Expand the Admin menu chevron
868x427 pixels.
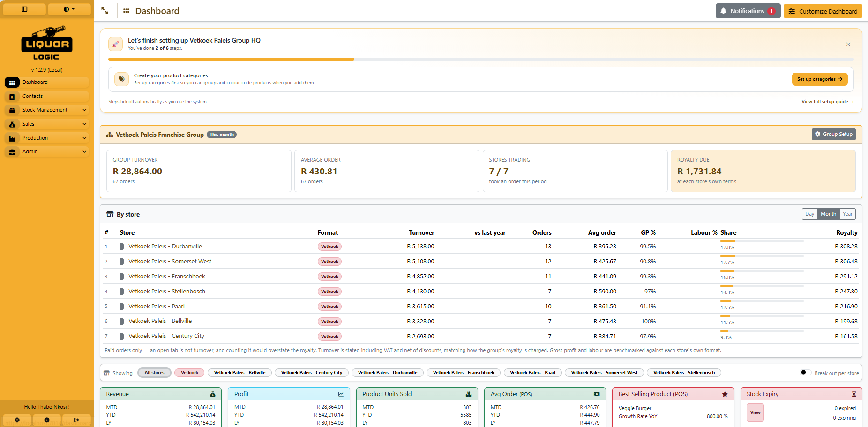coord(84,152)
